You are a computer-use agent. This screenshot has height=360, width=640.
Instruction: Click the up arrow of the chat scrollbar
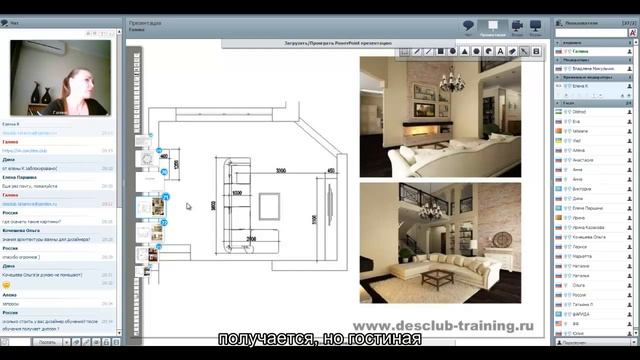point(119,31)
